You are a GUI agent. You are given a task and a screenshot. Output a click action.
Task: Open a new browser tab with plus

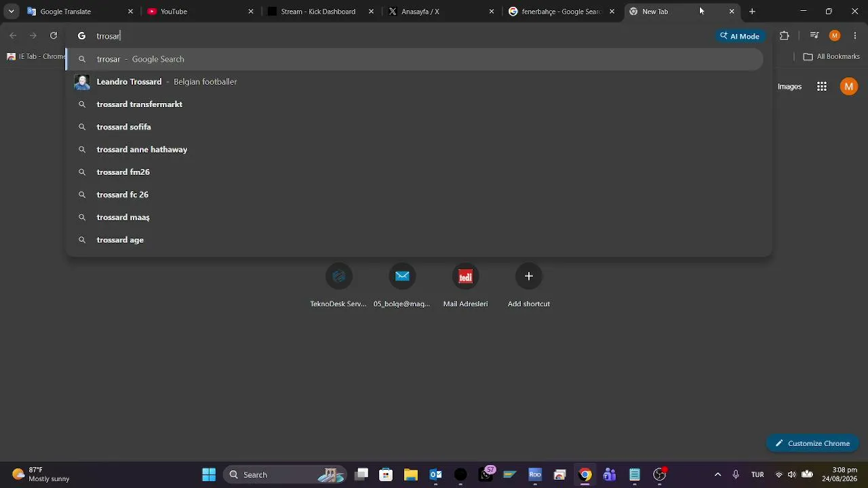point(752,12)
